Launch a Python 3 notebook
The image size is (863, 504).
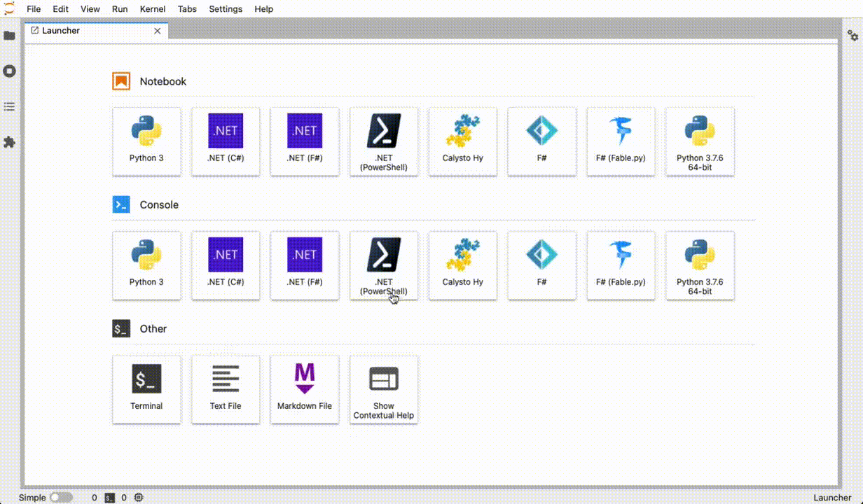tap(146, 141)
